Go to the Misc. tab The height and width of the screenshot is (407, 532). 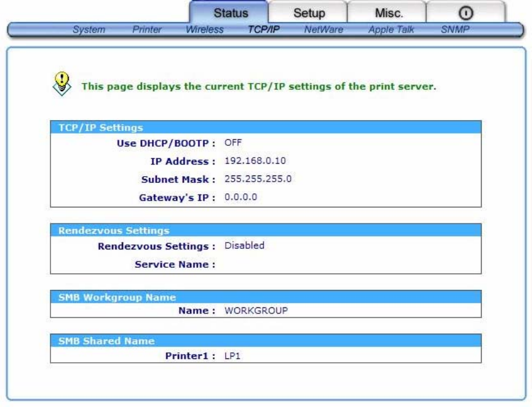click(x=389, y=13)
